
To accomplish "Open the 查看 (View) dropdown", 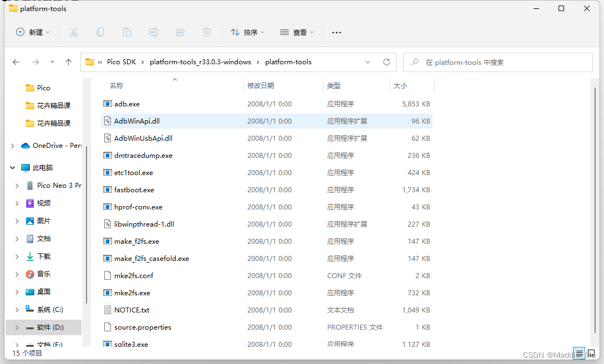I will click(297, 32).
